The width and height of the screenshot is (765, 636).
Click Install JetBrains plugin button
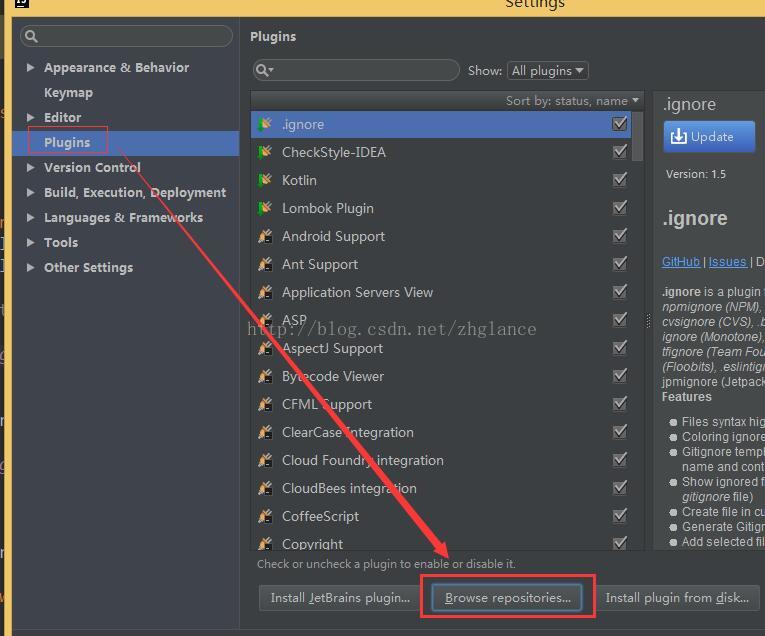(340, 597)
